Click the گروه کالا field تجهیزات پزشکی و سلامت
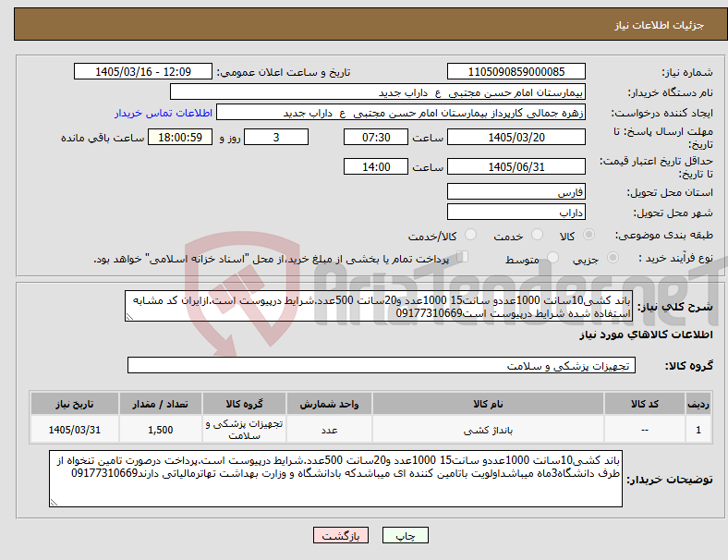 (382, 365)
